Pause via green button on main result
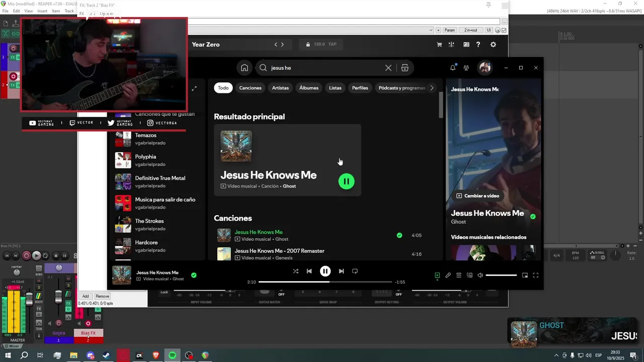This screenshot has width=644, height=362. point(346,181)
